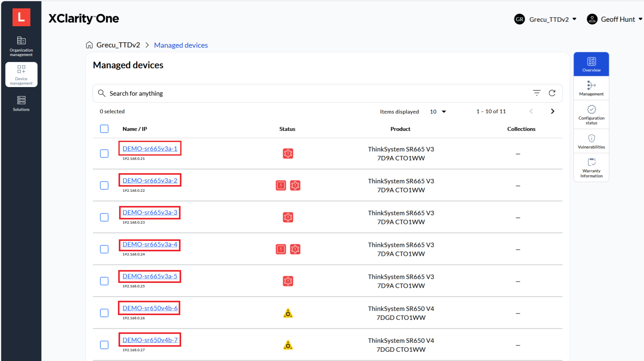Refresh the managed devices list
The width and height of the screenshot is (644, 361).
click(552, 93)
